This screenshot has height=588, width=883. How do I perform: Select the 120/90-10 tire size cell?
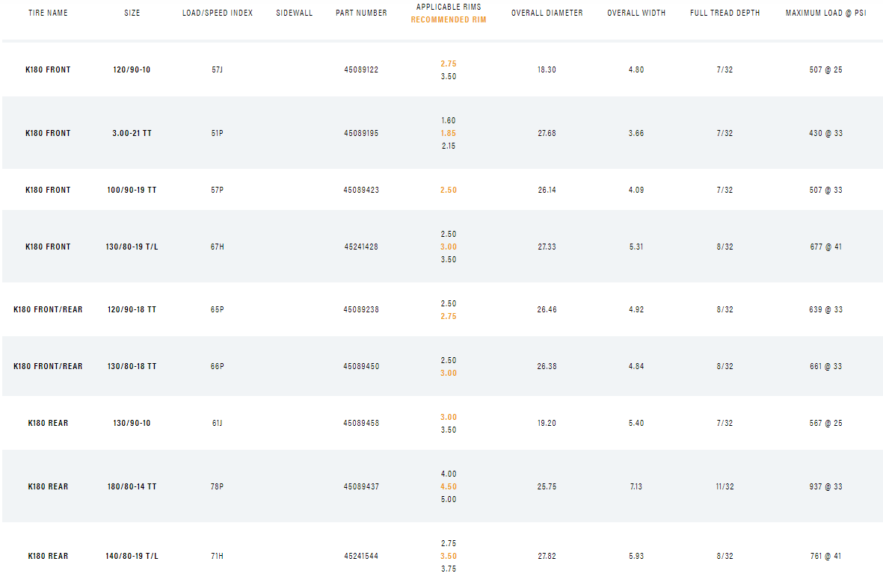click(132, 70)
